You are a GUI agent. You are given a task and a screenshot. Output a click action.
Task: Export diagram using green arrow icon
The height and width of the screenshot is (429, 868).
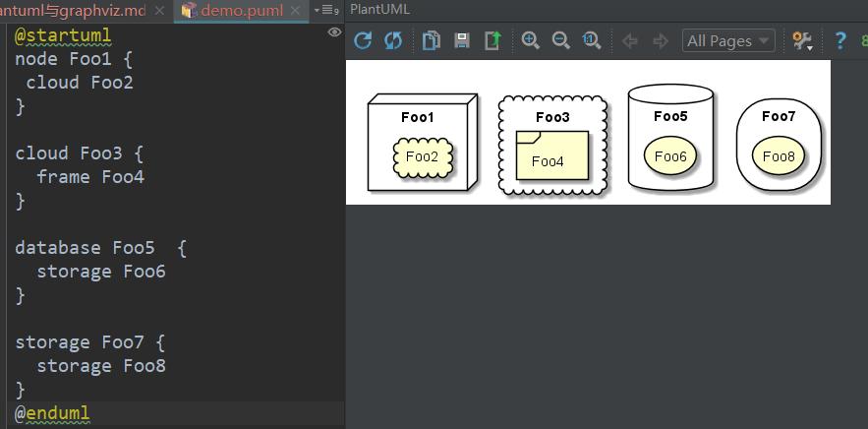(x=492, y=40)
